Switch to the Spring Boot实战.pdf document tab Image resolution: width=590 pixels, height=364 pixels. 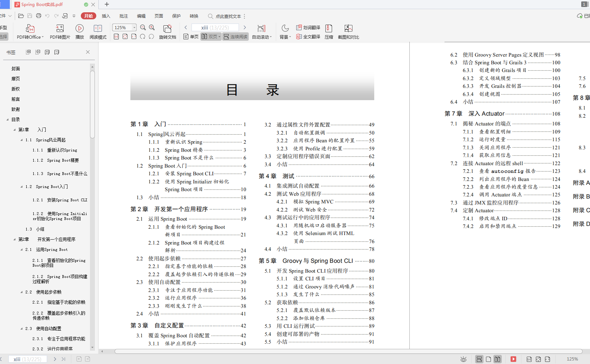coord(54,5)
